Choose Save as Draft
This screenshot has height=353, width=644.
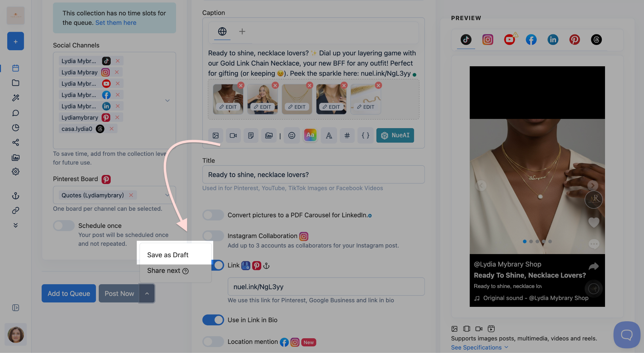pos(168,255)
